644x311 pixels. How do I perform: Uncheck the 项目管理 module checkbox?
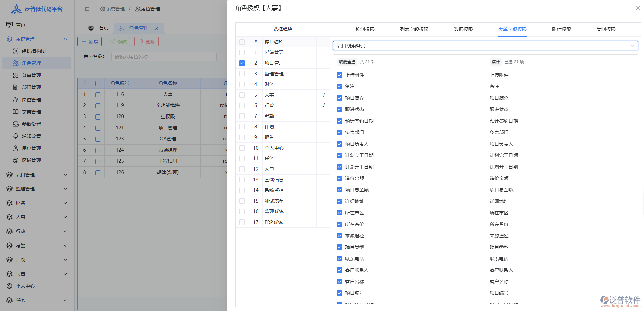[242, 63]
